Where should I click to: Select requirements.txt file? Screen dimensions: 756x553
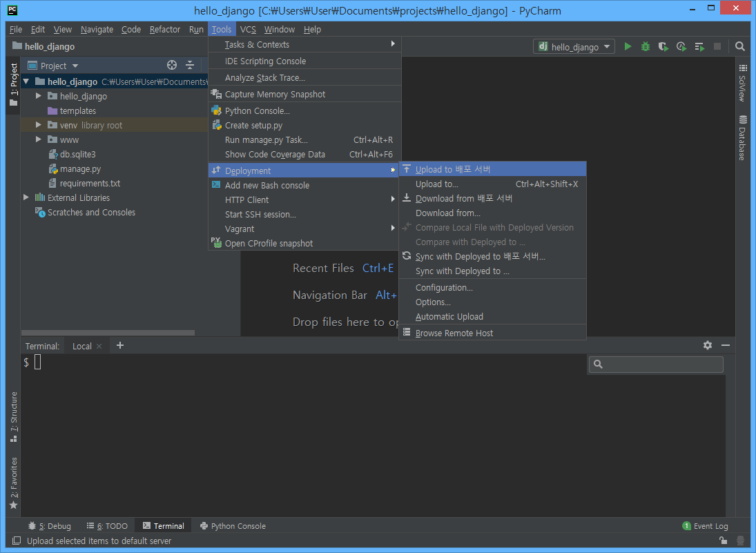(x=90, y=183)
